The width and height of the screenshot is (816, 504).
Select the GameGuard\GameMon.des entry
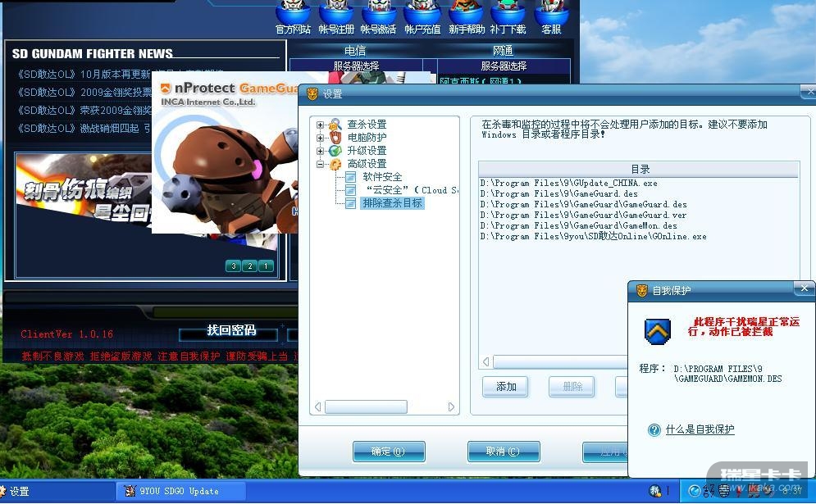click(x=579, y=225)
